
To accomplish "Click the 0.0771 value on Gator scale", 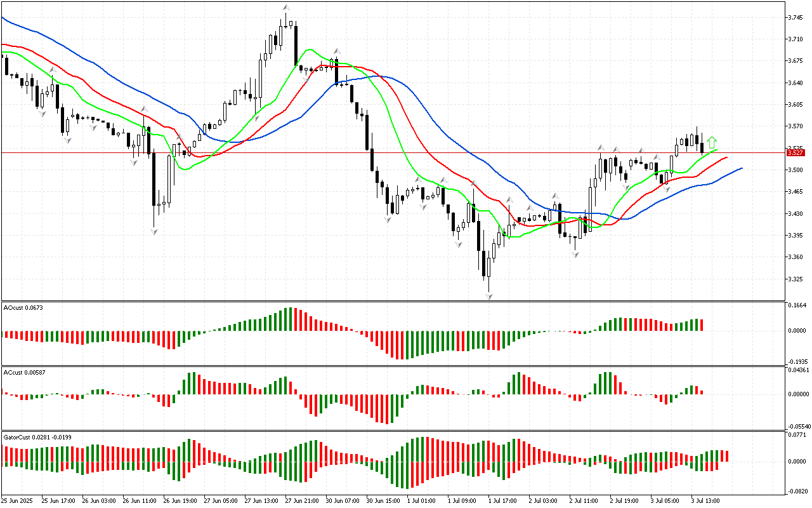I will coord(797,435).
